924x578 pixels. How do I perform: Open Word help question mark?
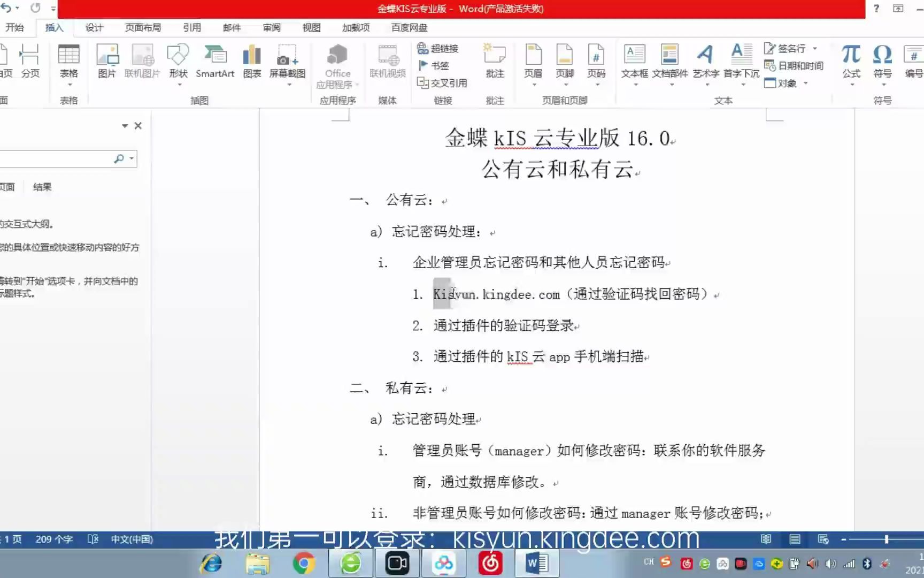click(x=876, y=9)
